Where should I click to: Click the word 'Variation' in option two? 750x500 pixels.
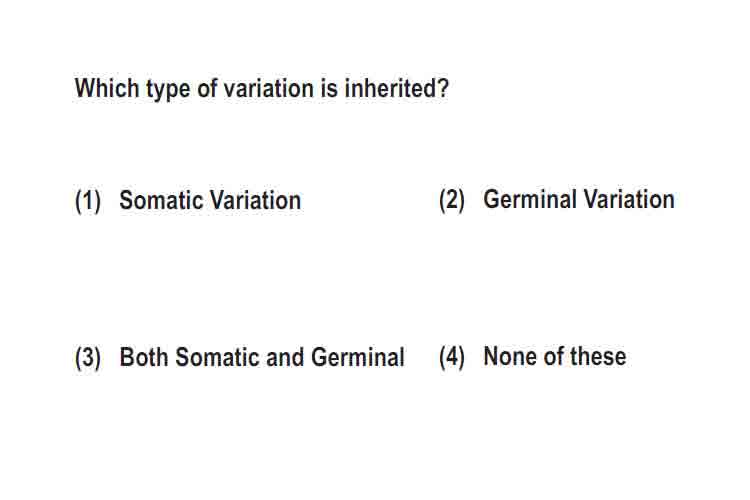click(629, 199)
